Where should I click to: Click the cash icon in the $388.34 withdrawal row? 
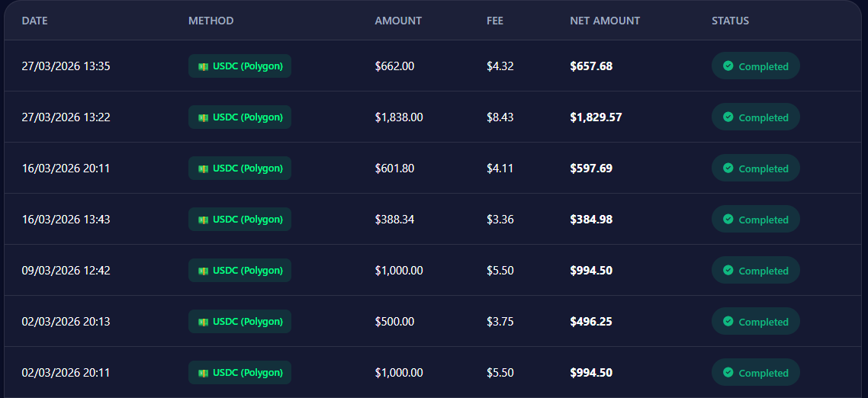[204, 220]
